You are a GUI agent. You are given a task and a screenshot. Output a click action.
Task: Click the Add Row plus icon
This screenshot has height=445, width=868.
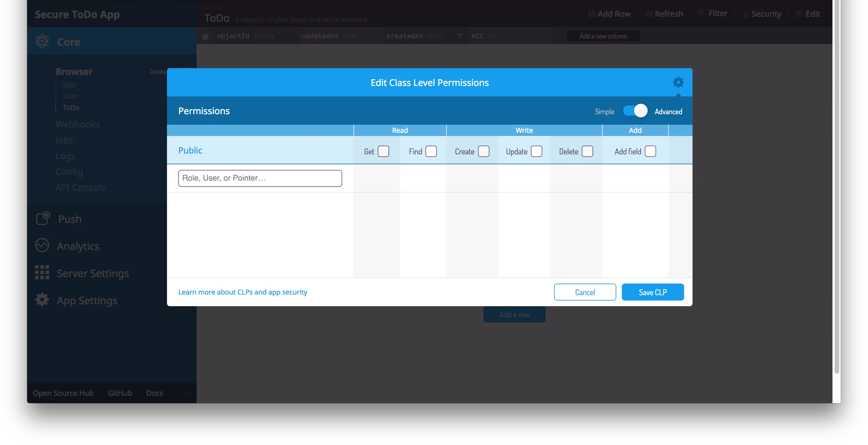point(591,14)
